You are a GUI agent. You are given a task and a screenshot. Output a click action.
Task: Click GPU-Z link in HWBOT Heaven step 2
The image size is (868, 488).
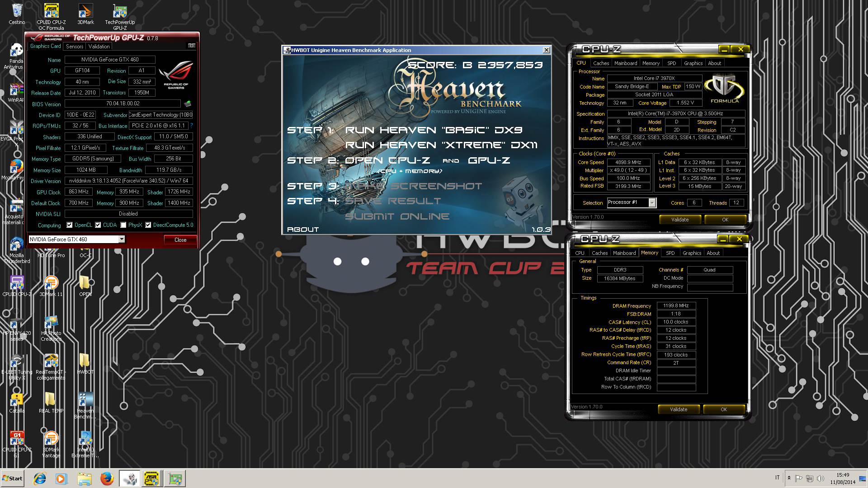(489, 160)
